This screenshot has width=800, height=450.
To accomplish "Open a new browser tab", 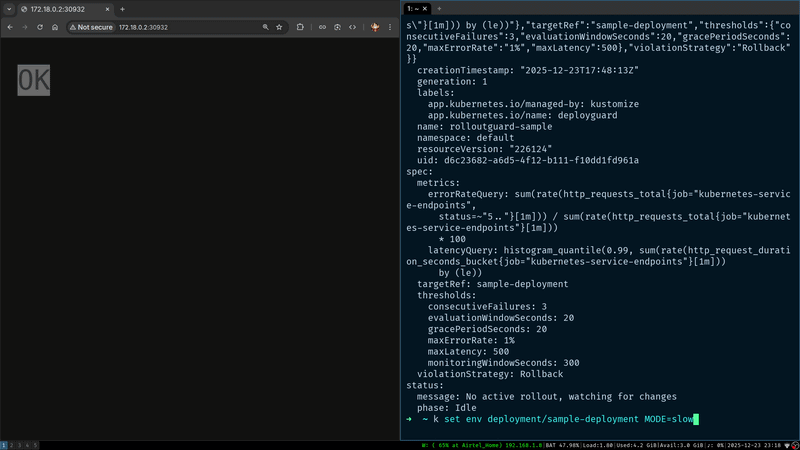I will point(122,9).
